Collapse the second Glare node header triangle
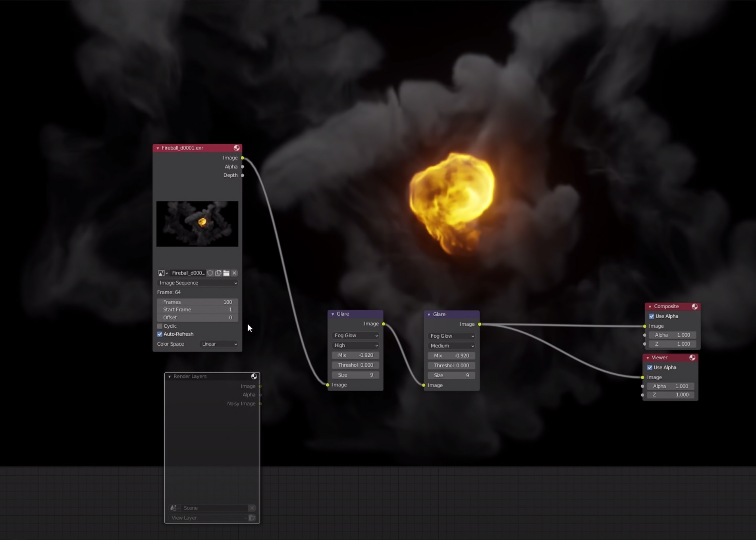 pos(429,314)
